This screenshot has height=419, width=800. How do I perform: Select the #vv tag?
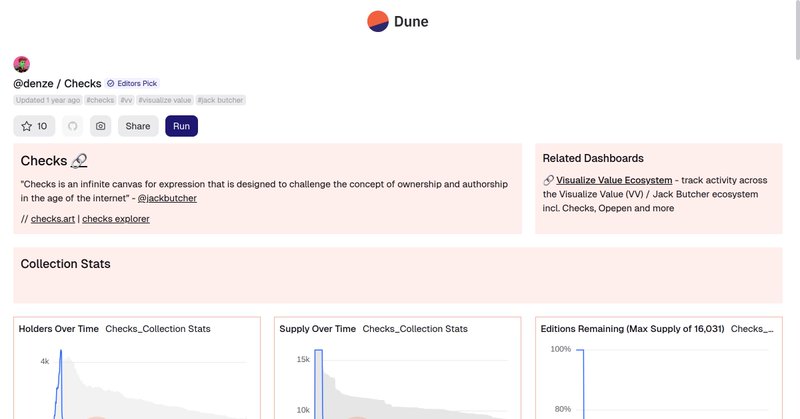tap(127, 100)
